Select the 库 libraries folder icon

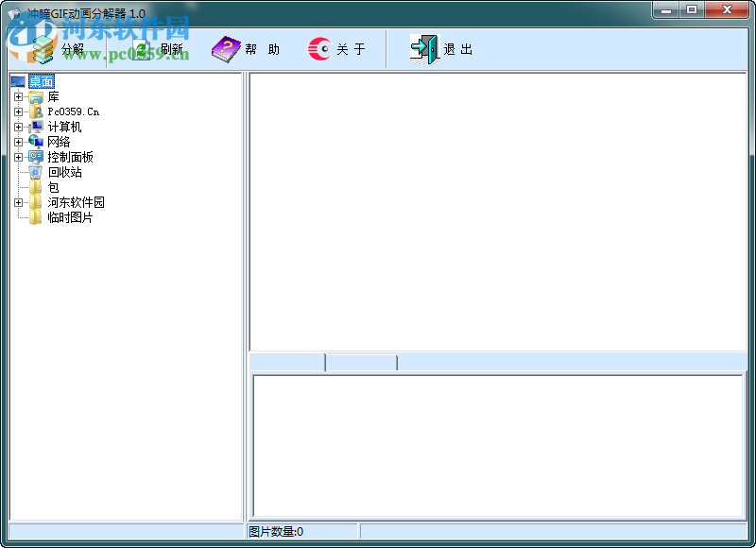click(36, 97)
